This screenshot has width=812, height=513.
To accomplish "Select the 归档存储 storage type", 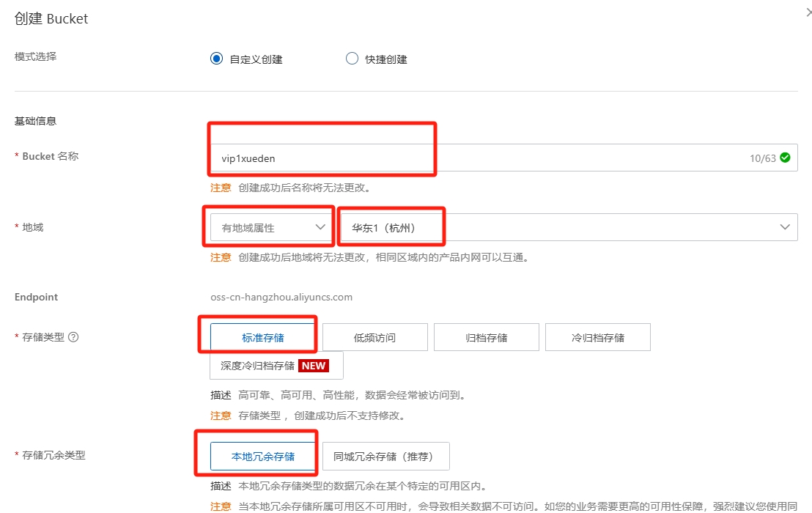I will (x=486, y=336).
